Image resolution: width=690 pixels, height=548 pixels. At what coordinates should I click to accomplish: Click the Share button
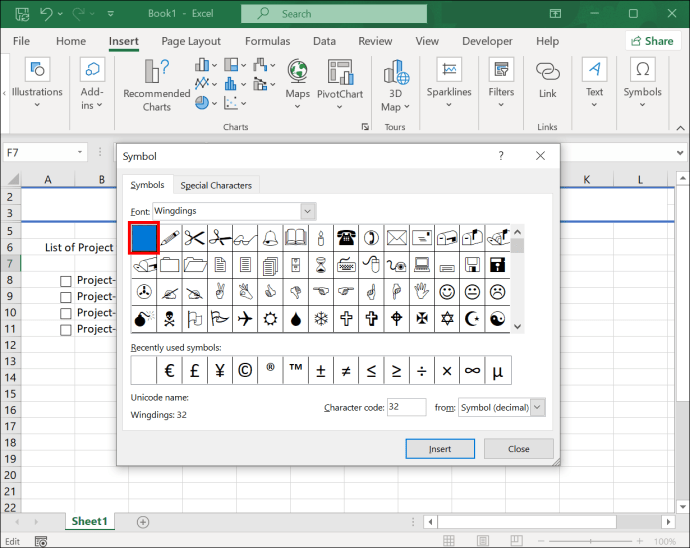click(x=653, y=41)
